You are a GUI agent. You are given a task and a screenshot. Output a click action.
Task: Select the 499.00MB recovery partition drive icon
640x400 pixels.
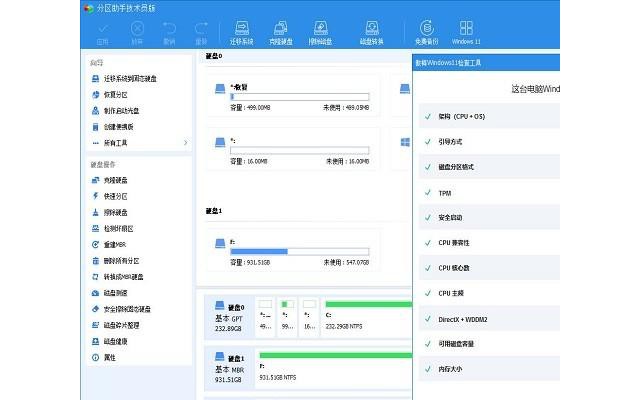220,89
